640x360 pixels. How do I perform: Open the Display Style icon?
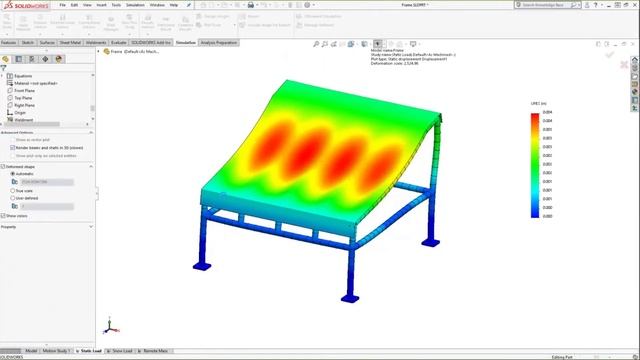(x=364, y=44)
